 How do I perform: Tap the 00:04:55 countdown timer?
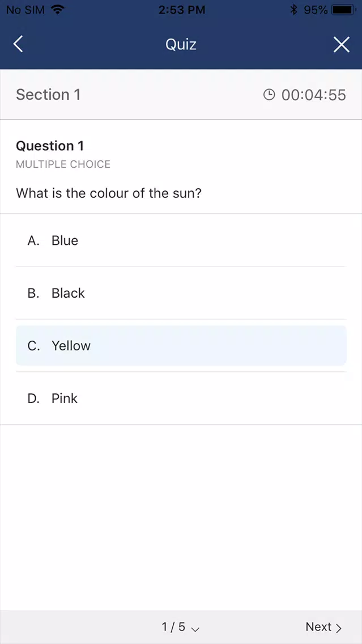pos(314,95)
